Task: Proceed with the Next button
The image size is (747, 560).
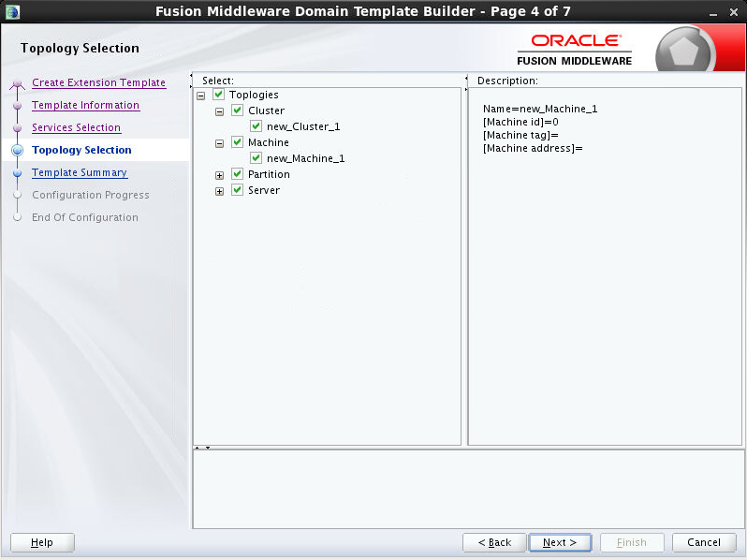Action: (560, 542)
